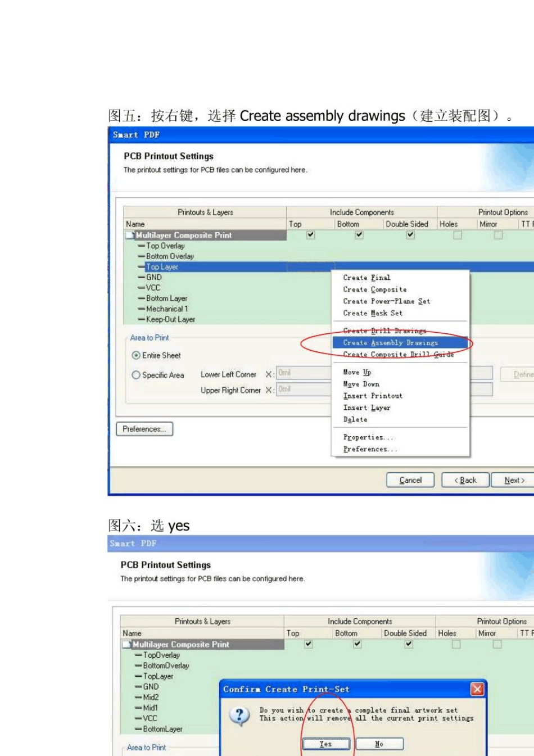Select Create Assembly Drawings menu entry
534x756 pixels.
pyautogui.click(x=390, y=342)
